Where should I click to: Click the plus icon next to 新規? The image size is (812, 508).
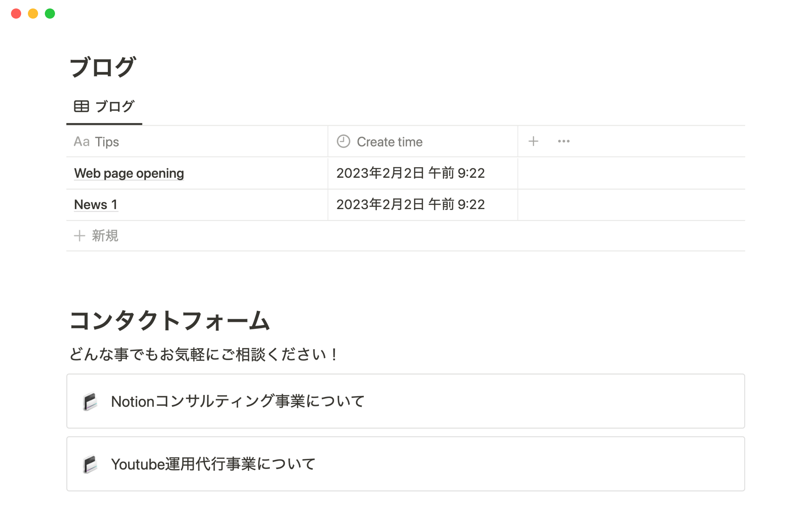80,236
